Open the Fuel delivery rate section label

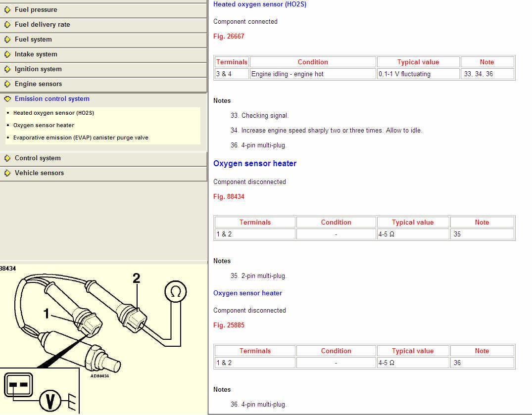[43, 25]
